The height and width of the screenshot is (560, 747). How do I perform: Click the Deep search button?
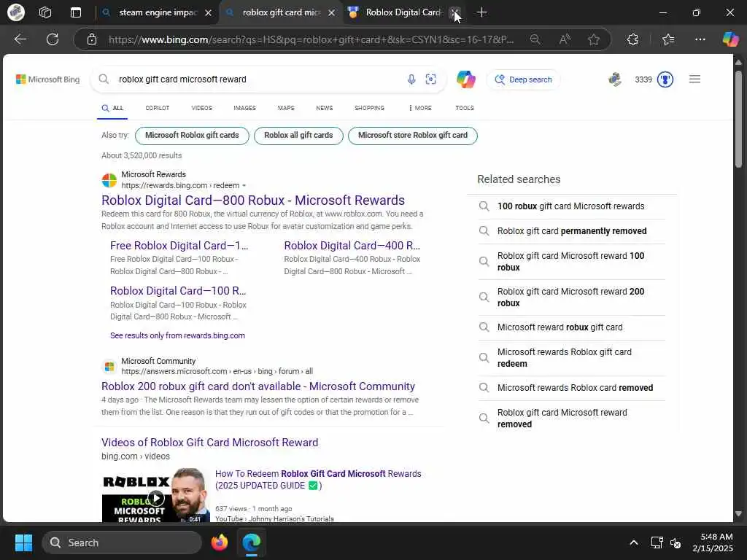[523, 79]
